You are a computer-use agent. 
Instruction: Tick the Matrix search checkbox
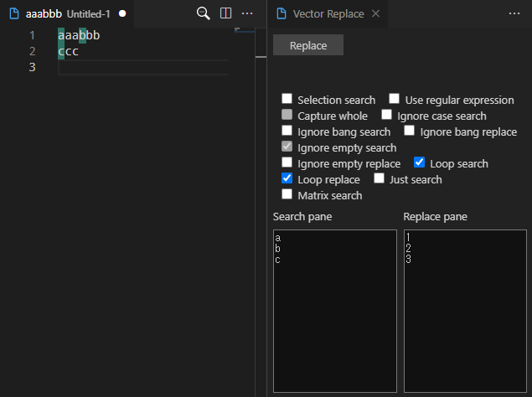click(x=287, y=195)
